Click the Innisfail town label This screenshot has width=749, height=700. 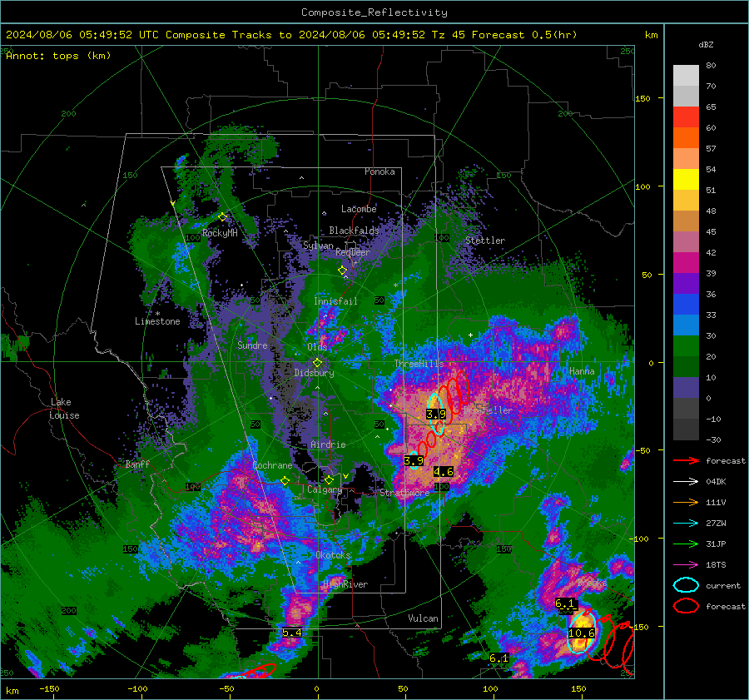click(x=335, y=301)
